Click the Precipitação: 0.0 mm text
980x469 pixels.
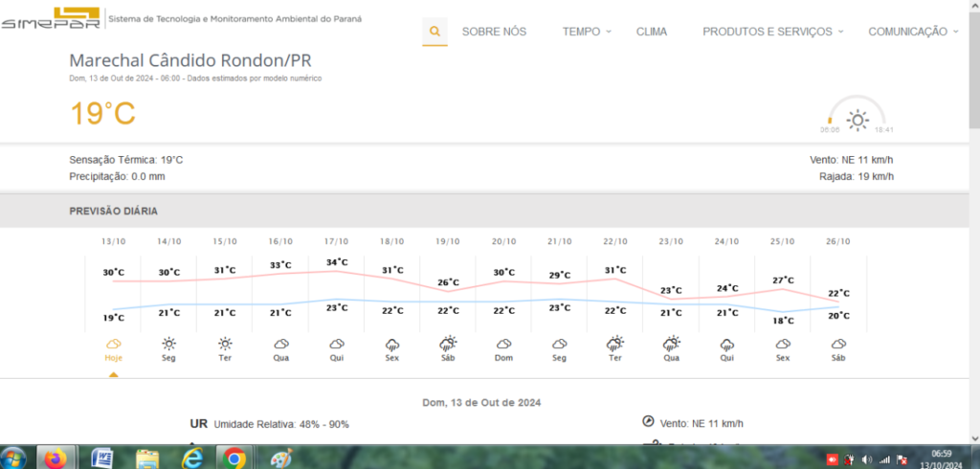tap(117, 176)
